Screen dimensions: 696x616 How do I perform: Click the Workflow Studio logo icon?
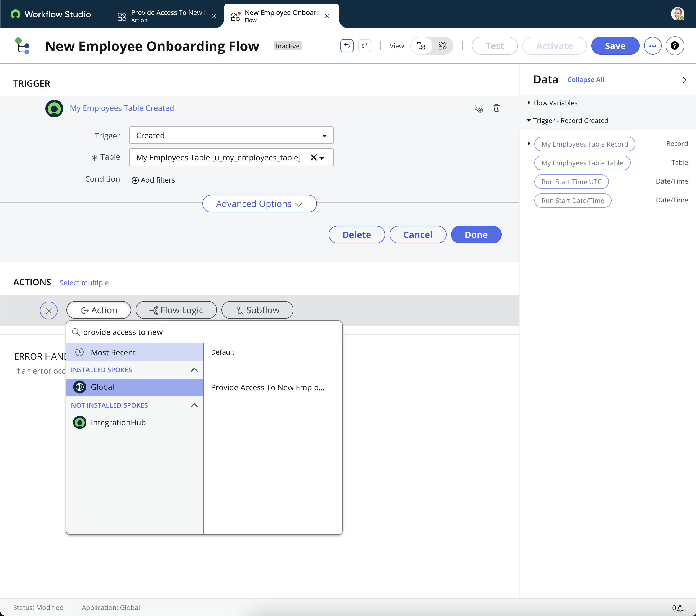coord(15,14)
